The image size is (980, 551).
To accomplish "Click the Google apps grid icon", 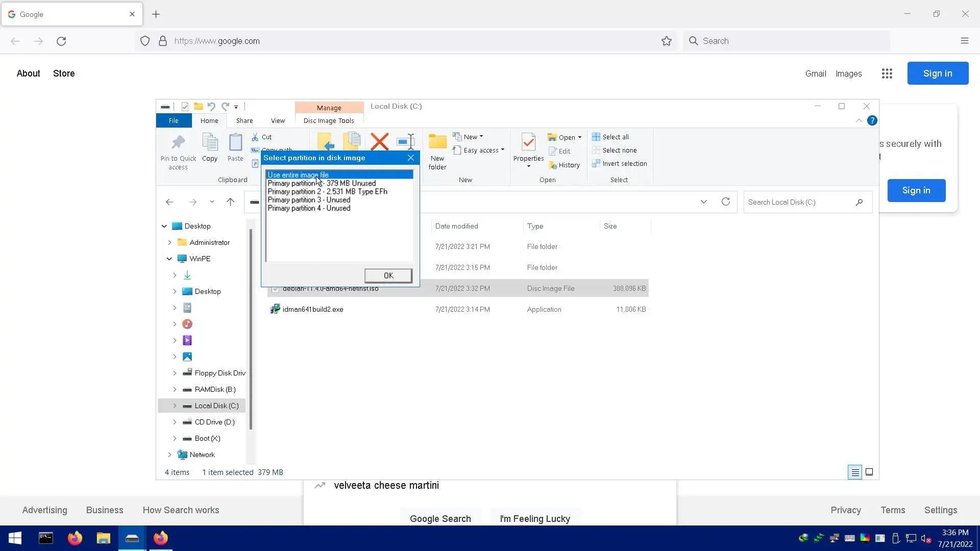I will (887, 73).
